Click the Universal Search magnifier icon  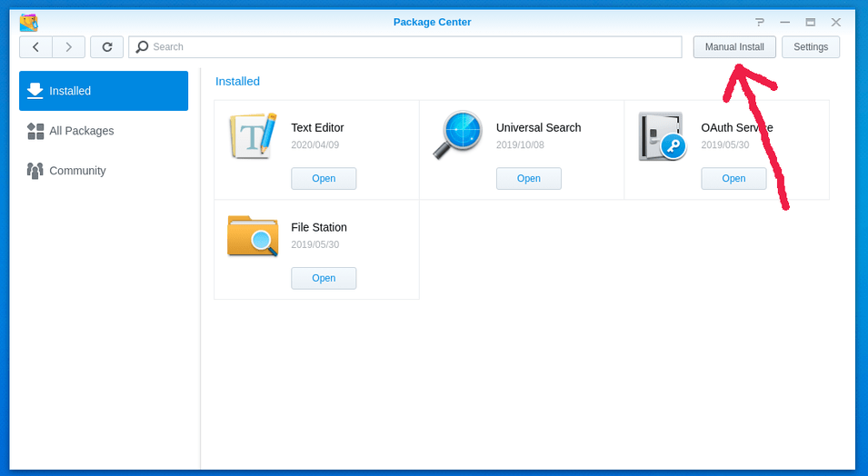pos(458,135)
